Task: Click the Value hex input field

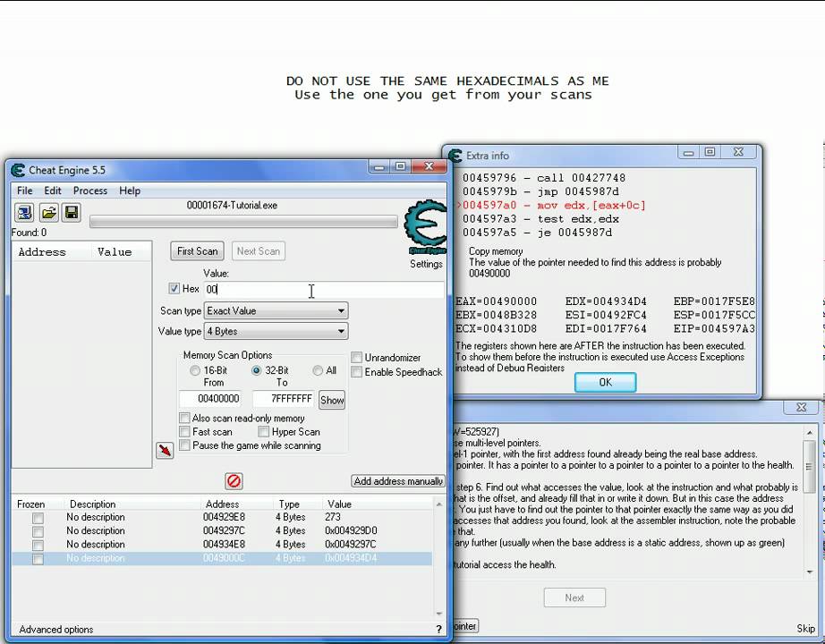Action: tap(324, 290)
